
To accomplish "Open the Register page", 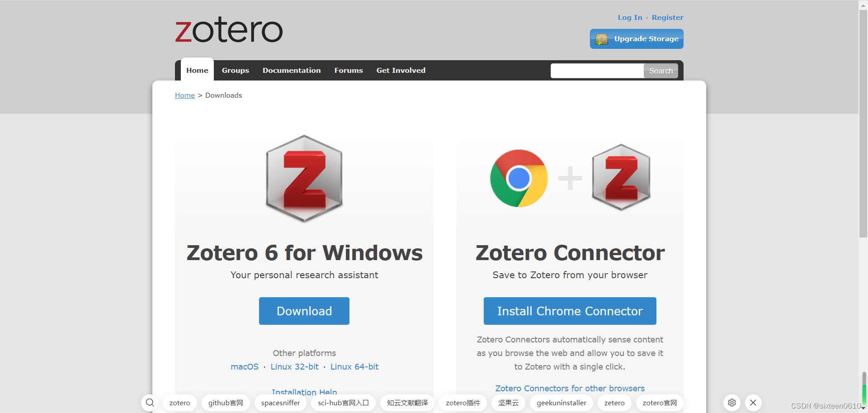I will click(668, 17).
